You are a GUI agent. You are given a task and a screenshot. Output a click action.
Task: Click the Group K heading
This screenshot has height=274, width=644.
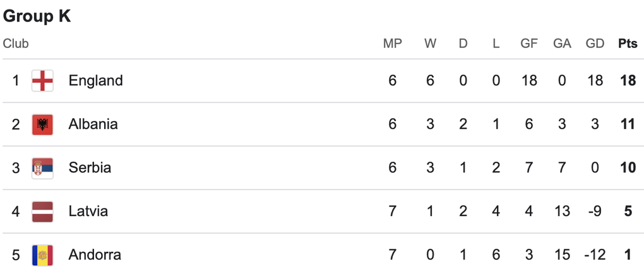click(x=37, y=16)
